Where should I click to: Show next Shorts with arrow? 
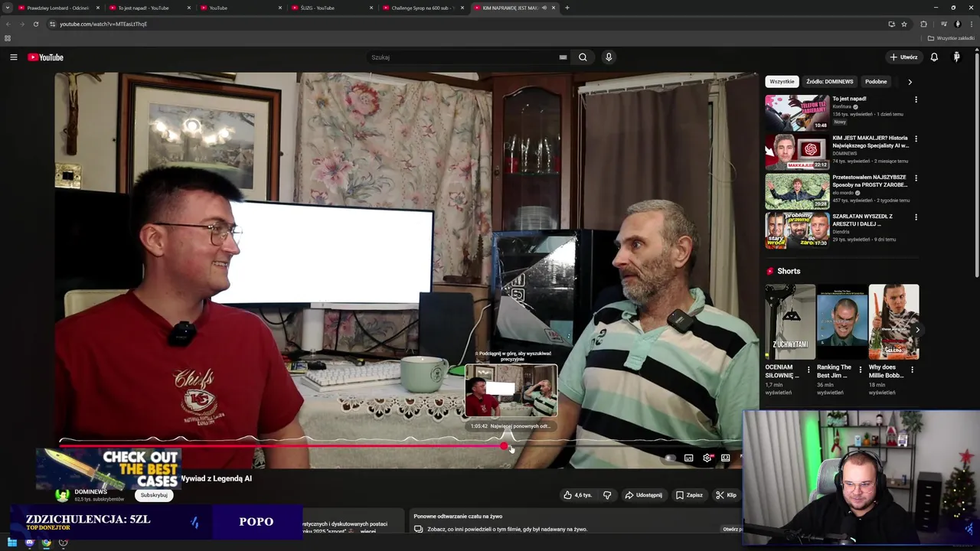point(917,330)
